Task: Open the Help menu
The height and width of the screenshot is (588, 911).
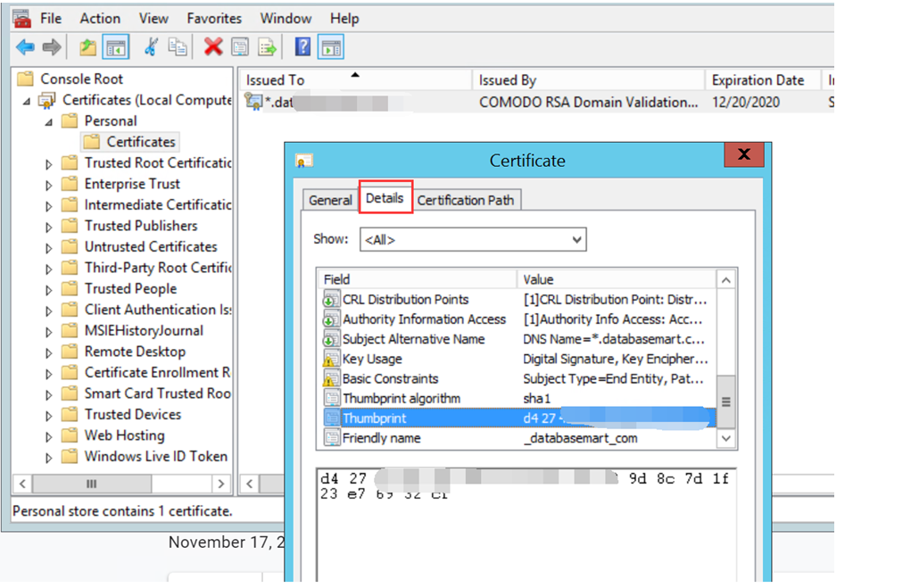Action: pyautogui.click(x=344, y=19)
